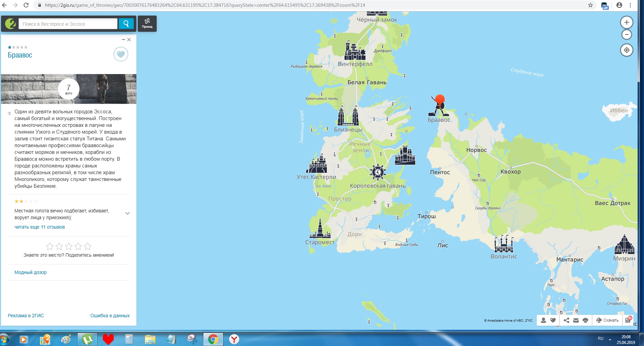Open the Проезд directions tool
Image resolution: width=644 pixels, height=346 pixels.
(x=147, y=24)
